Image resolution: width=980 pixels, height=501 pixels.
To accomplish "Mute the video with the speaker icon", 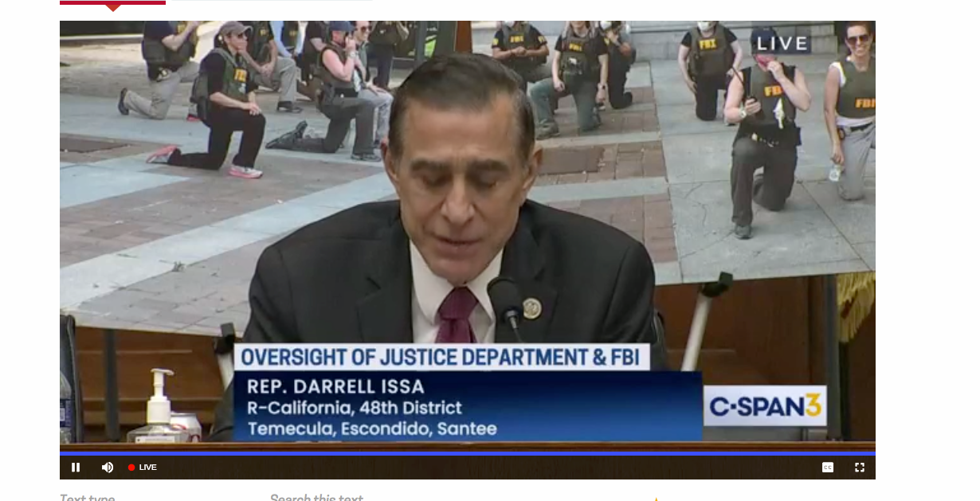I will (x=108, y=468).
